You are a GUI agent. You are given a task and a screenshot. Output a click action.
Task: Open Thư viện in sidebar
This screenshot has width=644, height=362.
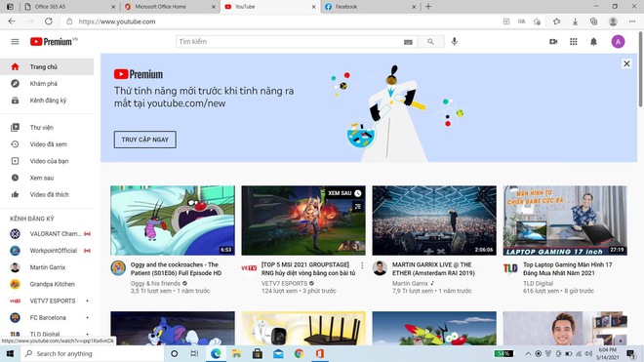(x=47, y=128)
